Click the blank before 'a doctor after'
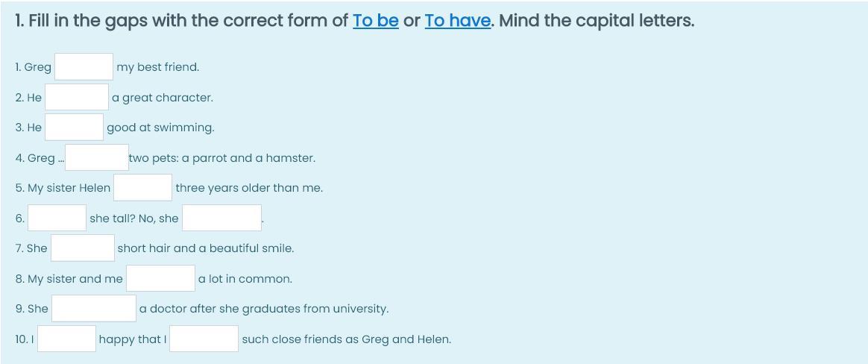This screenshot has height=364, width=868. [94, 309]
